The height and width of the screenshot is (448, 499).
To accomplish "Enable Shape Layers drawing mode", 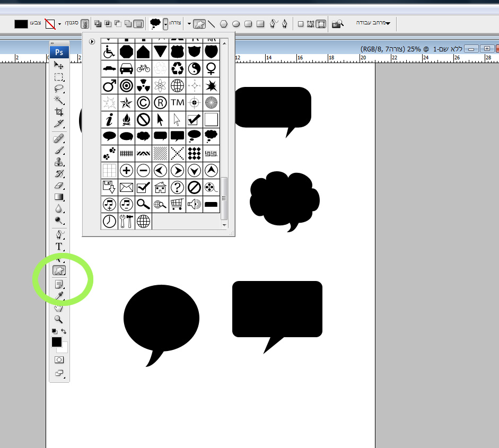I will (x=321, y=24).
